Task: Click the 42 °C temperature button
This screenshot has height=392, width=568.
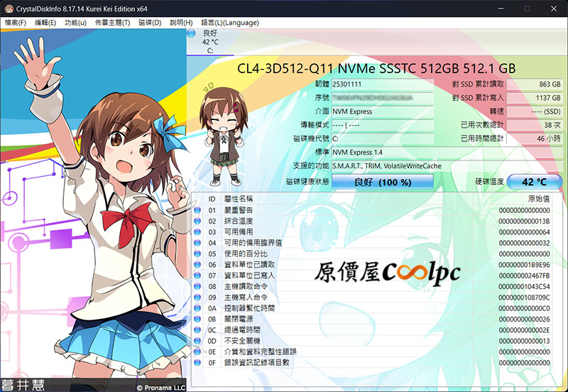Action: [535, 182]
